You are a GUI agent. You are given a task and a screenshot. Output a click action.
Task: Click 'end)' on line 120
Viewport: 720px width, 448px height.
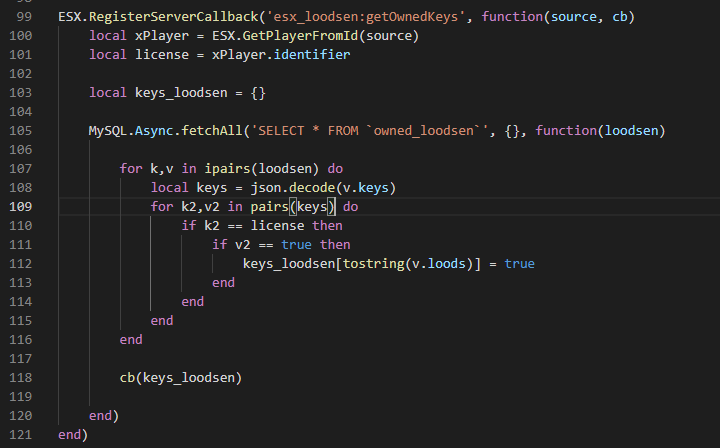click(104, 416)
